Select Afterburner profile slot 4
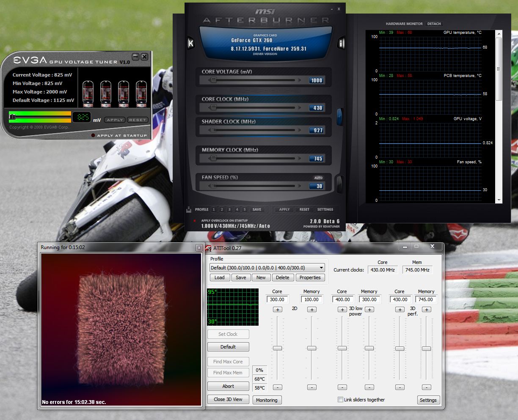This screenshot has width=518, height=420. coord(237,209)
